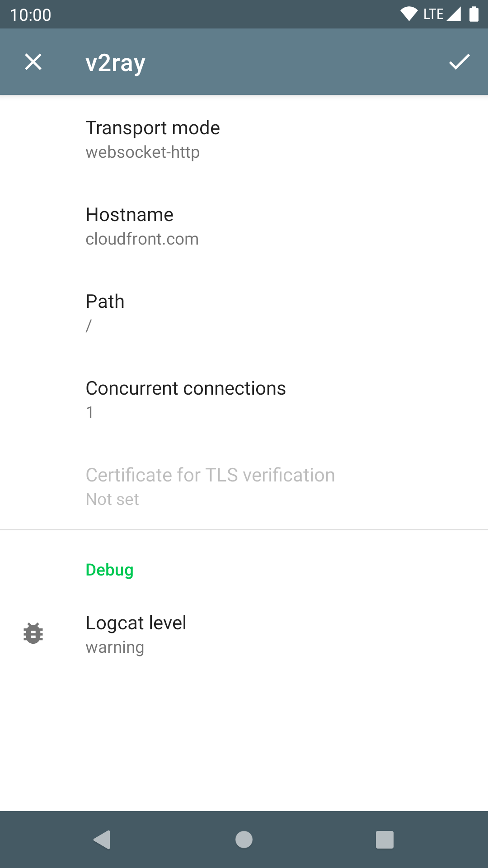Tap the v2ray title text
This screenshot has width=488, height=868.
(115, 63)
